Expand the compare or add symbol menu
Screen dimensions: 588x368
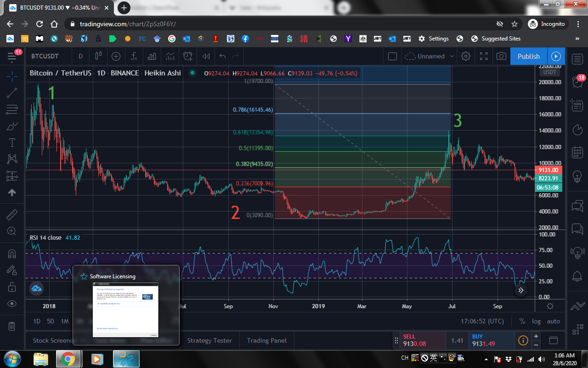tap(116, 56)
